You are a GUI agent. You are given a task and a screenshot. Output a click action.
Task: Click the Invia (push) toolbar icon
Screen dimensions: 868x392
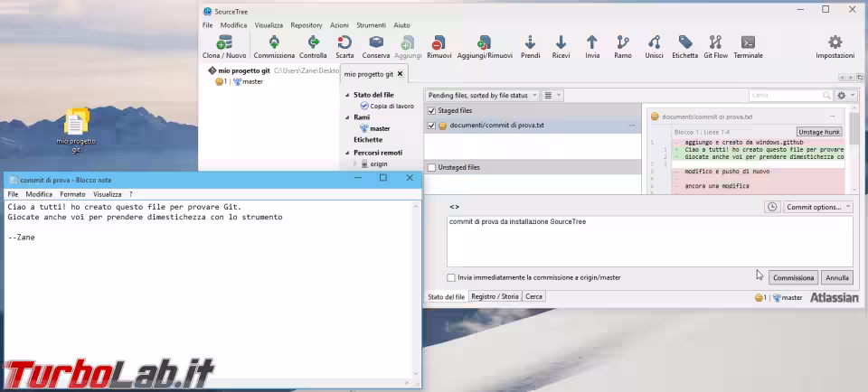pos(592,42)
